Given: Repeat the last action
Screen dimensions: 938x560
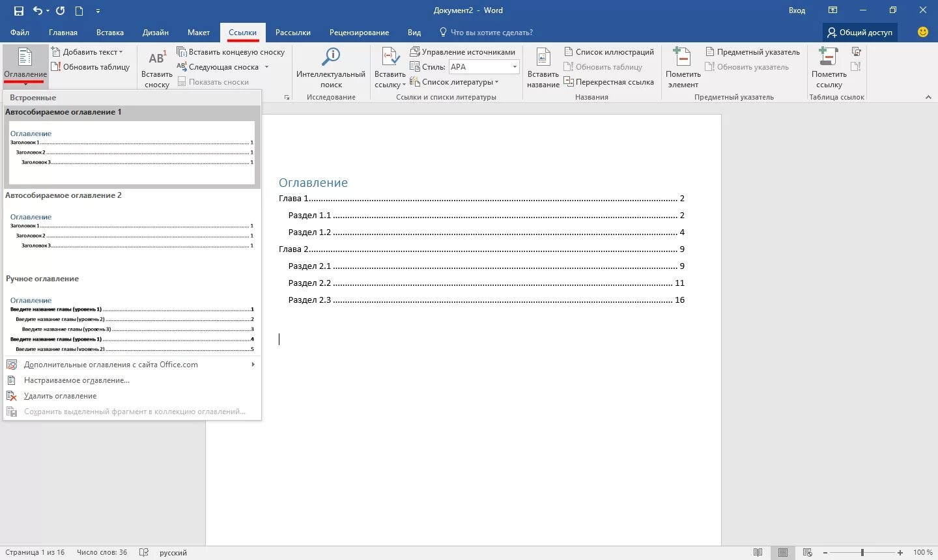Looking at the screenshot, I should coord(61,10).
